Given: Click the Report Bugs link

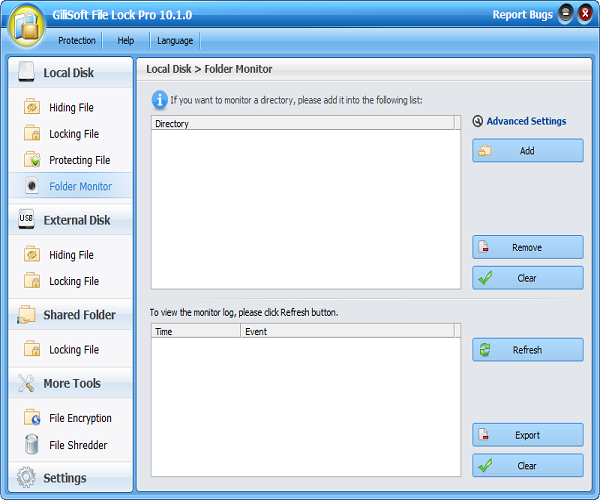Looking at the screenshot, I should pos(522,15).
